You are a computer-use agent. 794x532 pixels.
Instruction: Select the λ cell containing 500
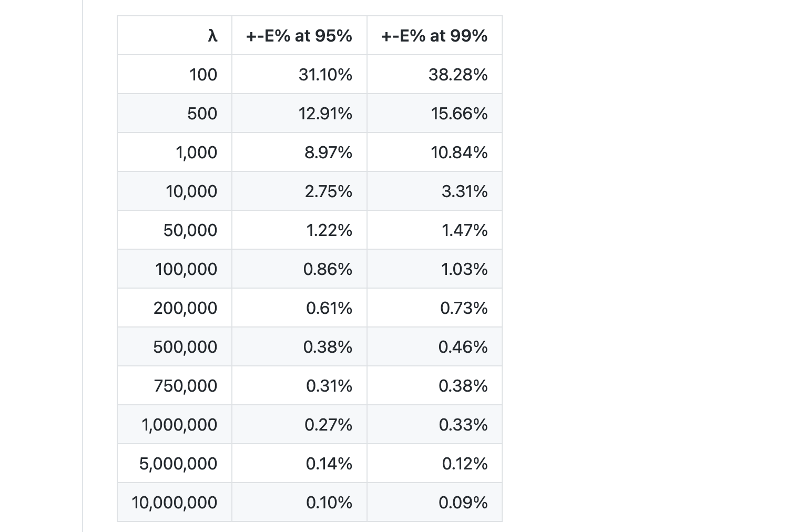point(202,114)
